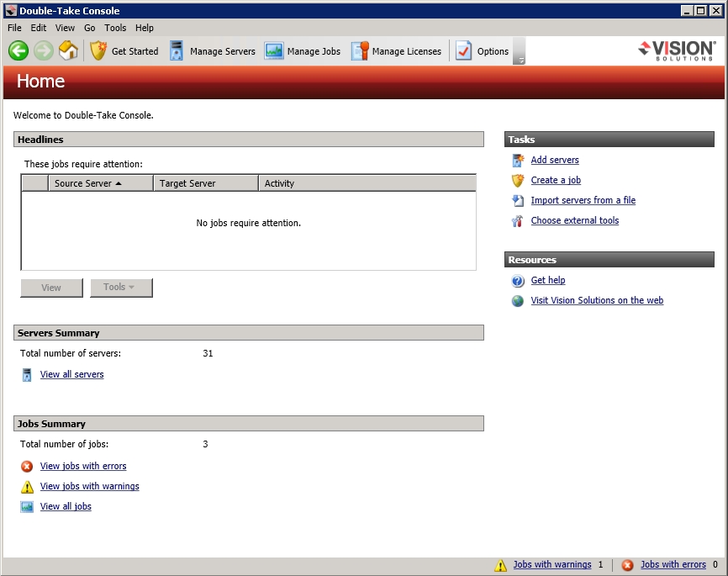The image size is (728, 576).
Task: Click the Manage Servers server icon
Action: click(177, 50)
